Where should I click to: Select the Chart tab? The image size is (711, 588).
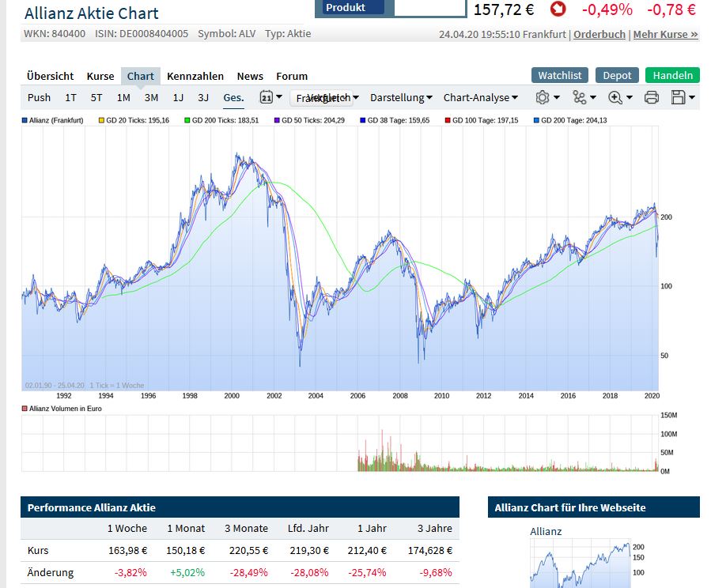[141, 76]
